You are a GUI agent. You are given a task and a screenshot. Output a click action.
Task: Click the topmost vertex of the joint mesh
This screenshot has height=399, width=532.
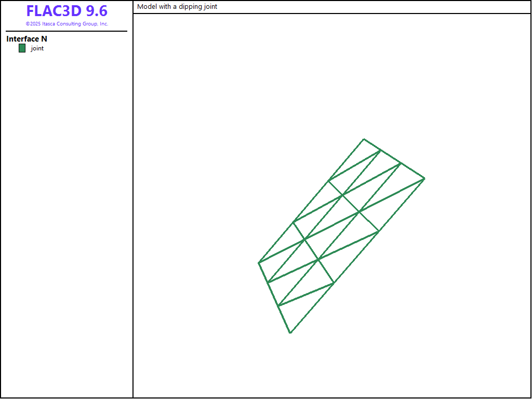364,139
